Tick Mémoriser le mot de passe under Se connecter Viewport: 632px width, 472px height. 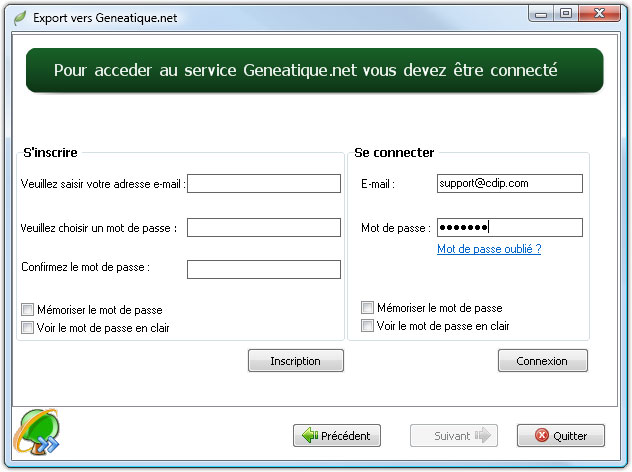point(367,308)
